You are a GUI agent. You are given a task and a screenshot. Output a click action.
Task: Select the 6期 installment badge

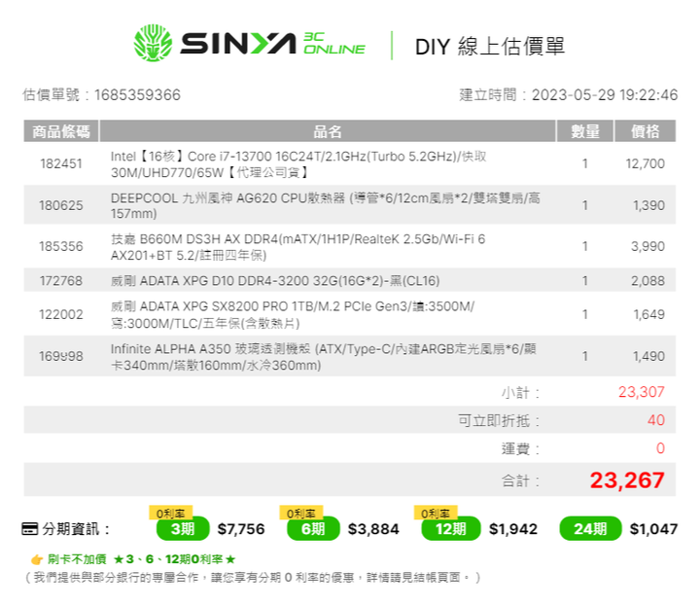pyautogui.click(x=313, y=529)
